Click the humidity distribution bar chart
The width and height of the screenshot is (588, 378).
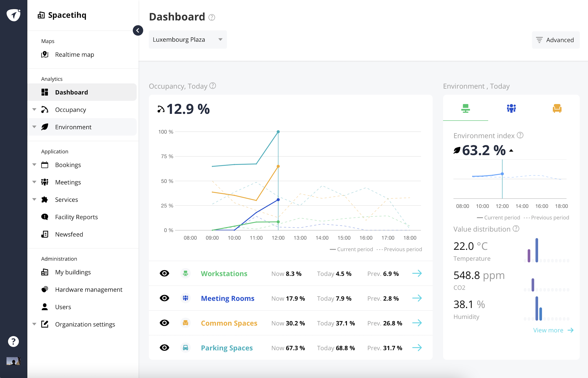(546, 308)
